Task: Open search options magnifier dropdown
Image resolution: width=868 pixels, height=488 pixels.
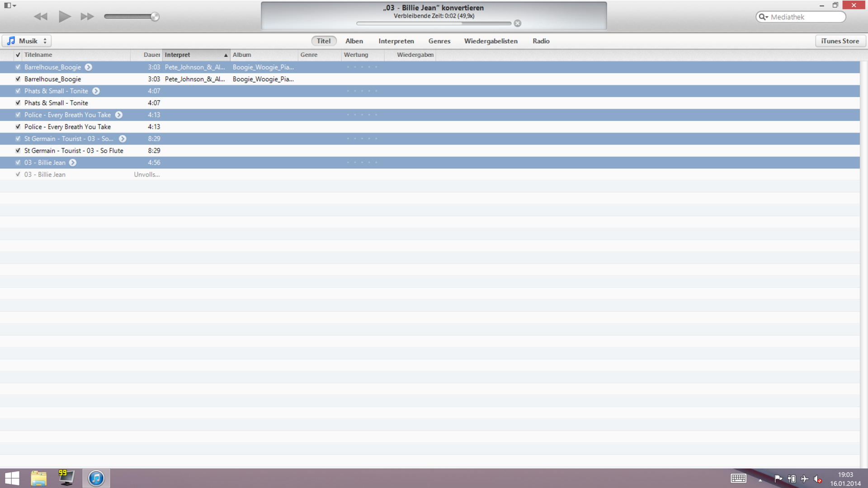Action: point(763,17)
